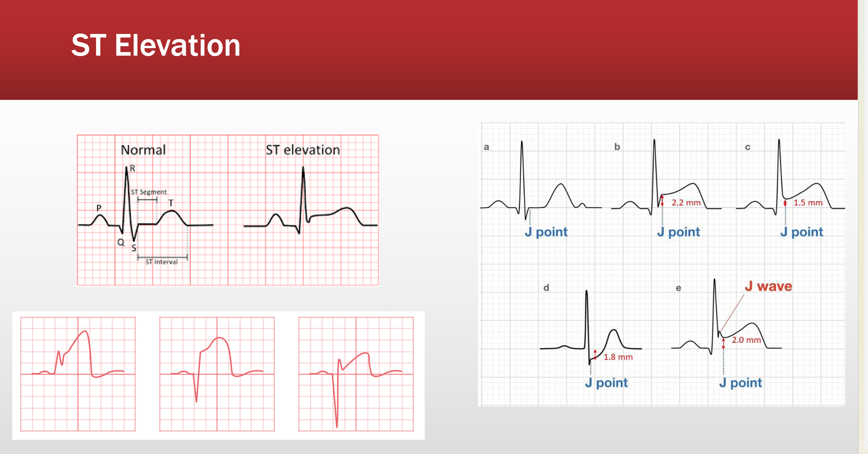Click the 'J wave' red label
Image resolution: width=868 pixels, height=454 pixels.
[x=768, y=286]
